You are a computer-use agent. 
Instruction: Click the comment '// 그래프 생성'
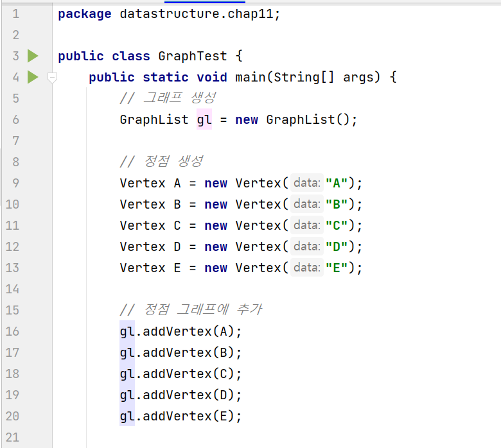pyautogui.click(x=168, y=98)
